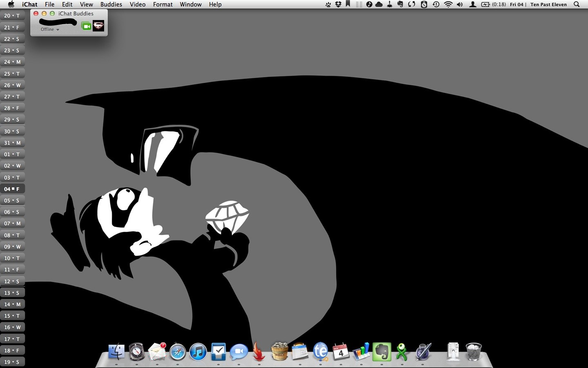Open the notepad list app in dock
This screenshot has height=368, width=588.
pyautogui.click(x=300, y=352)
